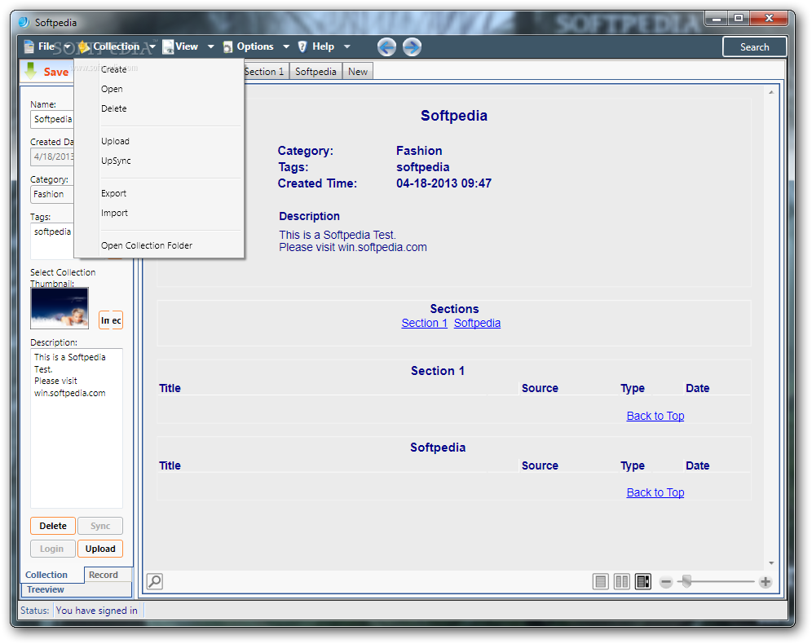Click the Name input field
This screenshot has width=812, height=644.
coord(52,119)
